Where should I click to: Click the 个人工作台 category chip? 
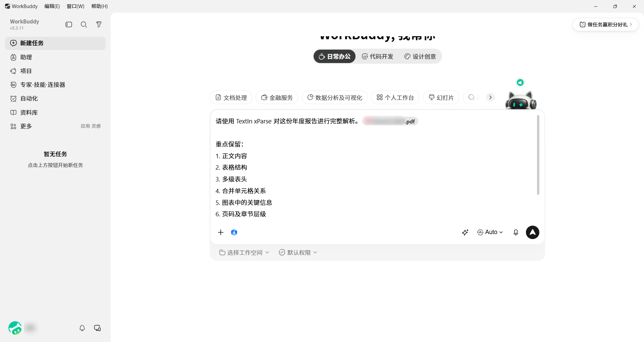[x=395, y=98]
